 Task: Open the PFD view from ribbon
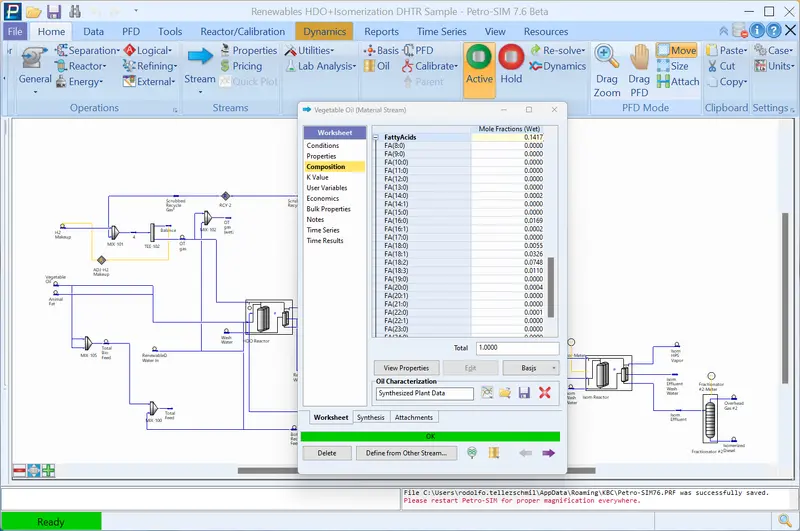(x=418, y=50)
